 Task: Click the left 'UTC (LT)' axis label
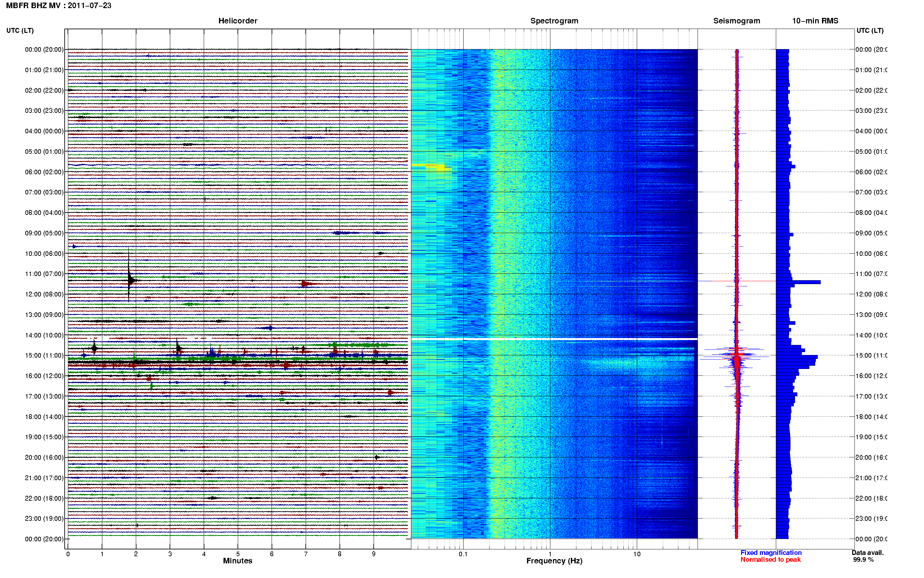20,31
